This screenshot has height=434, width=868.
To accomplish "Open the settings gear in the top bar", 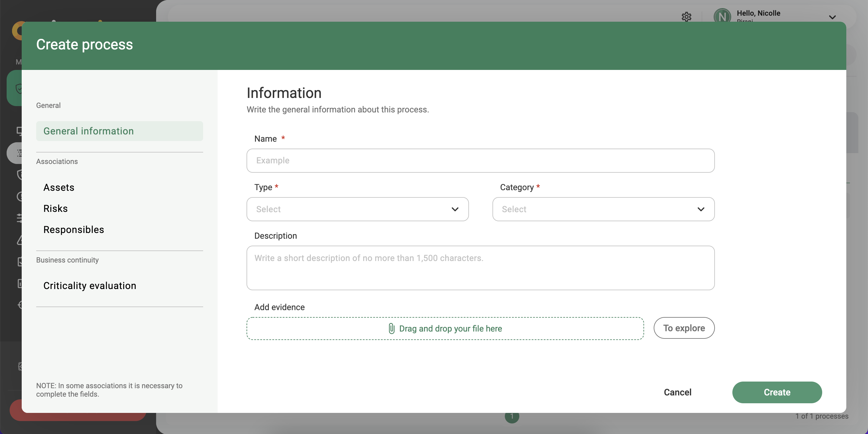I will 687,17.
